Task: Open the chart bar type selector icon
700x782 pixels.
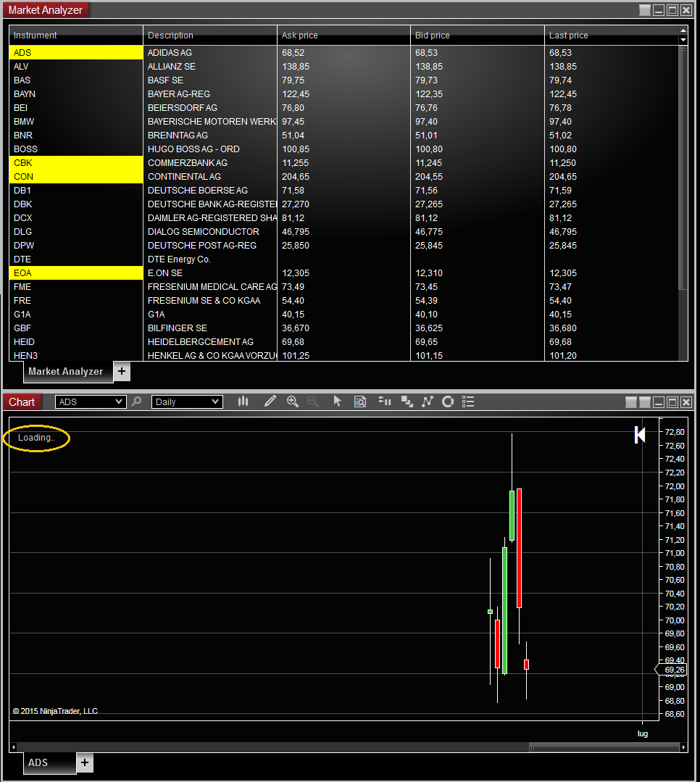Action: coord(243,402)
